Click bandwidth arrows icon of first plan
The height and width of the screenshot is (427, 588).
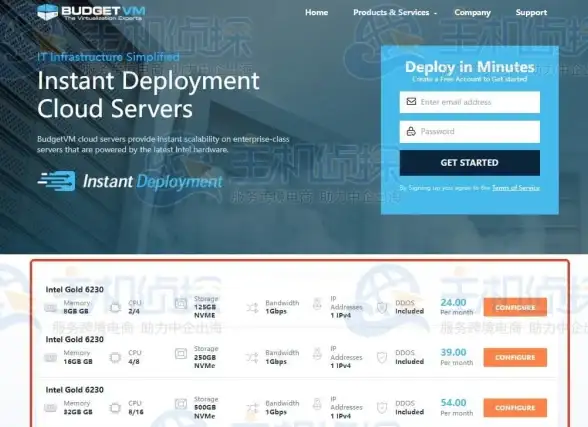[252, 308]
